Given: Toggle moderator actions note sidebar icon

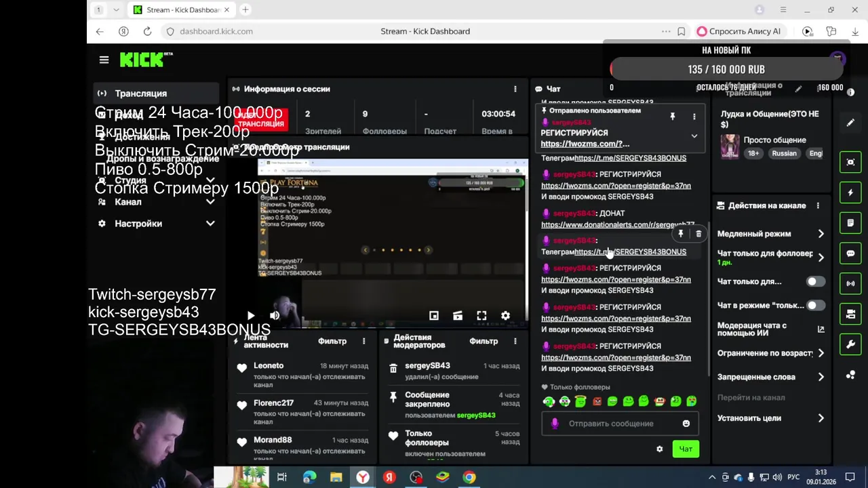Looking at the screenshot, I should [x=850, y=222].
